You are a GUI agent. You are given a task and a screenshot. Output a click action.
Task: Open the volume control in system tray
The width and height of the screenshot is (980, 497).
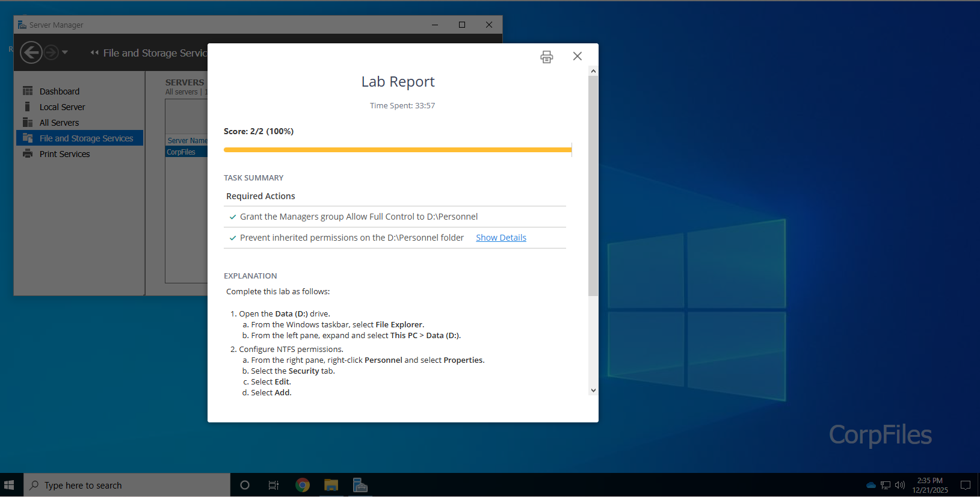[900, 485]
